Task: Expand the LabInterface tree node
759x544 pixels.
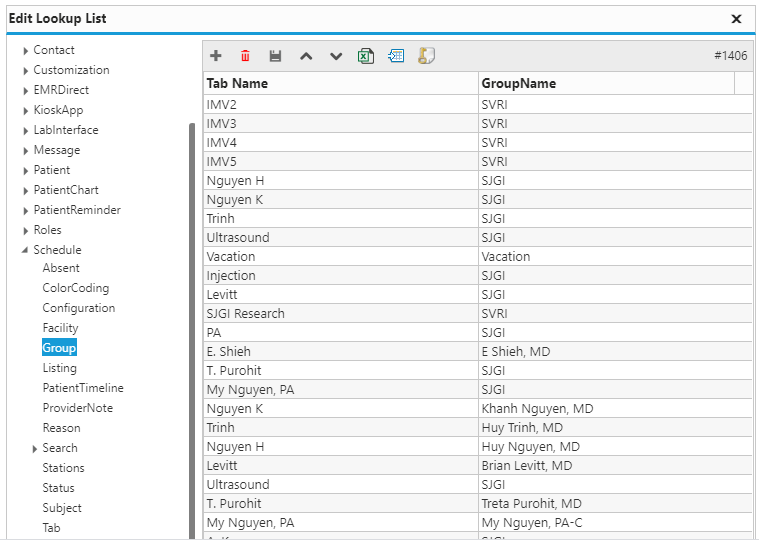Action: tap(26, 131)
